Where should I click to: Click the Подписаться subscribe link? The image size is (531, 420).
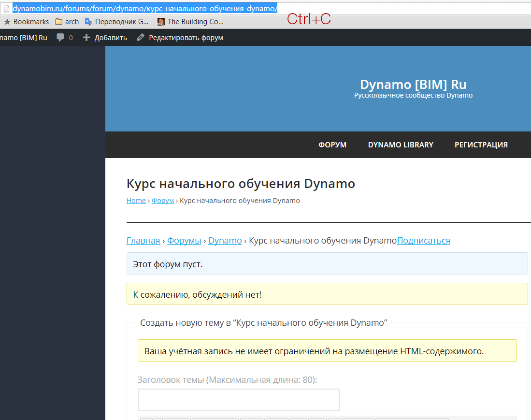point(423,241)
